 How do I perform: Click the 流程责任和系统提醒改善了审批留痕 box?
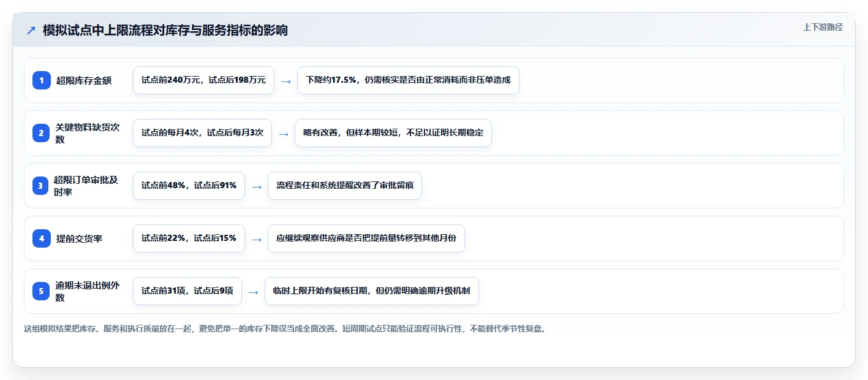[345, 186]
